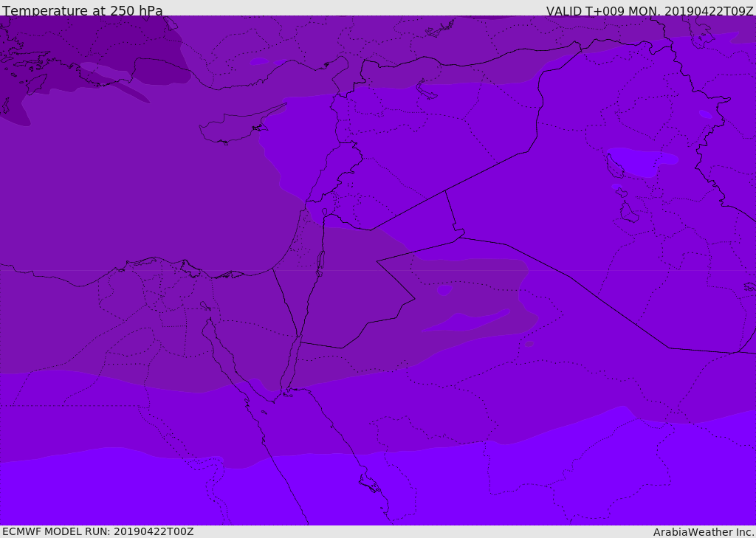The width and height of the screenshot is (756, 538).
Task: Click the "ECMWF MODEL RUN: 20190422T00Z" text
Action: [x=98, y=531]
